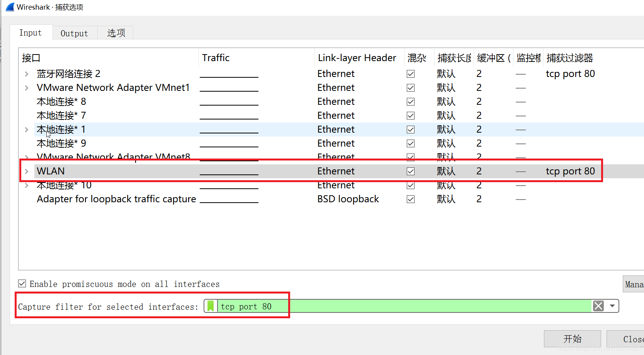Clear the capture filter with the X icon
This screenshot has width=644, height=355.
click(x=598, y=306)
